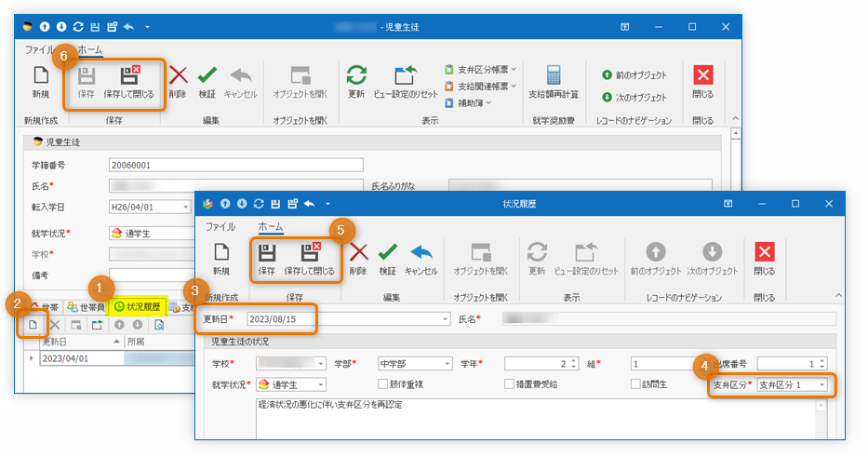Viewport: 868px width, 457px height.
Task: Switch to the 状況履歴 tab
Action: pyautogui.click(x=138, y=307)
